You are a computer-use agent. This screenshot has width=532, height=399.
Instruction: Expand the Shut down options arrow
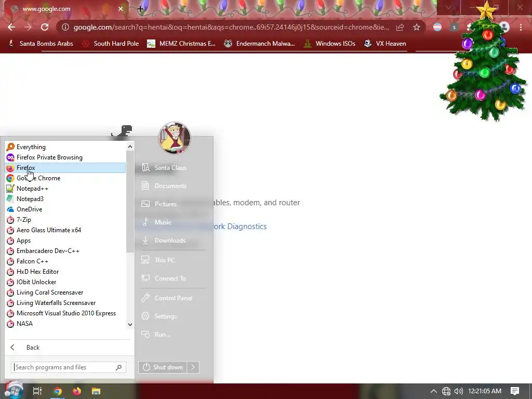tap(193, 367)
